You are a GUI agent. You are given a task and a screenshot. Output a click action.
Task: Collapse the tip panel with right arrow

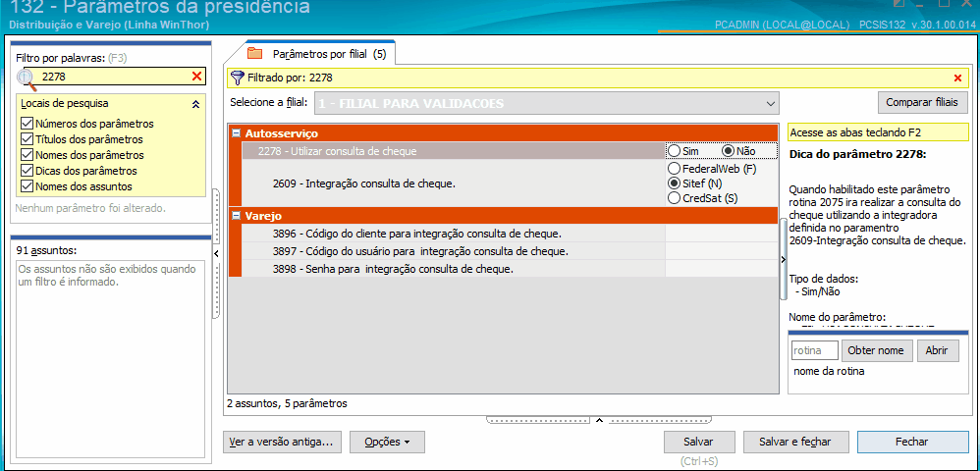click(x=784, y=259)
